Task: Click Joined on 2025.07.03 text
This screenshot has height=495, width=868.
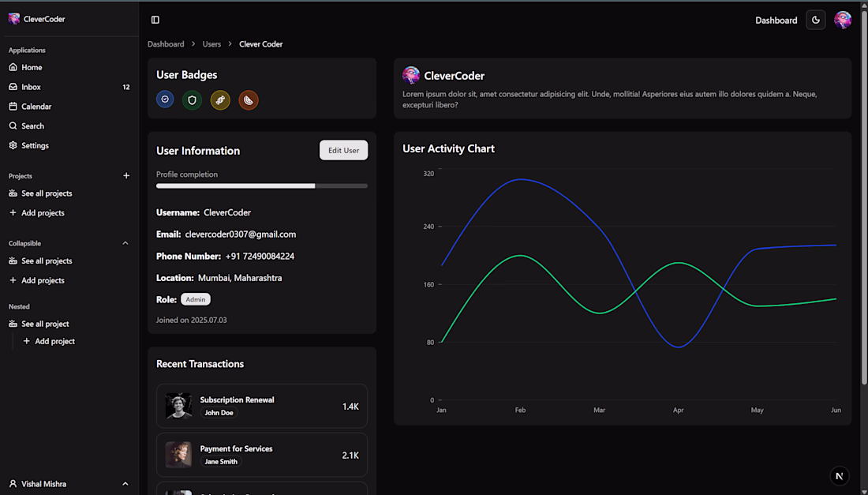Action: tap(192, 320)
